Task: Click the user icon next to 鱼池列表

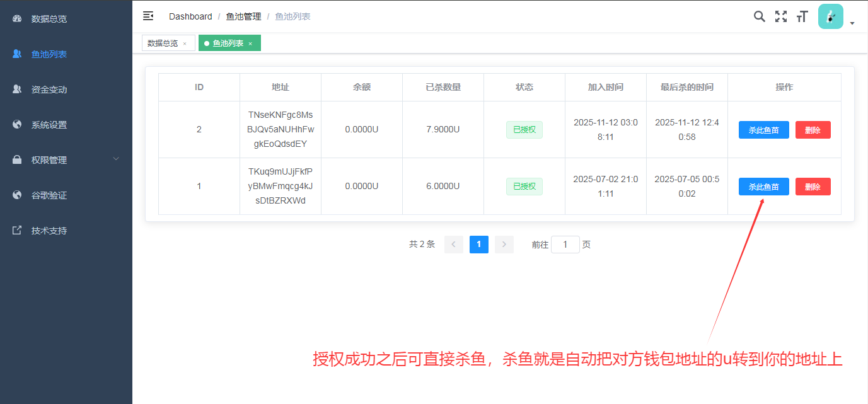Action: click(16, 54)
